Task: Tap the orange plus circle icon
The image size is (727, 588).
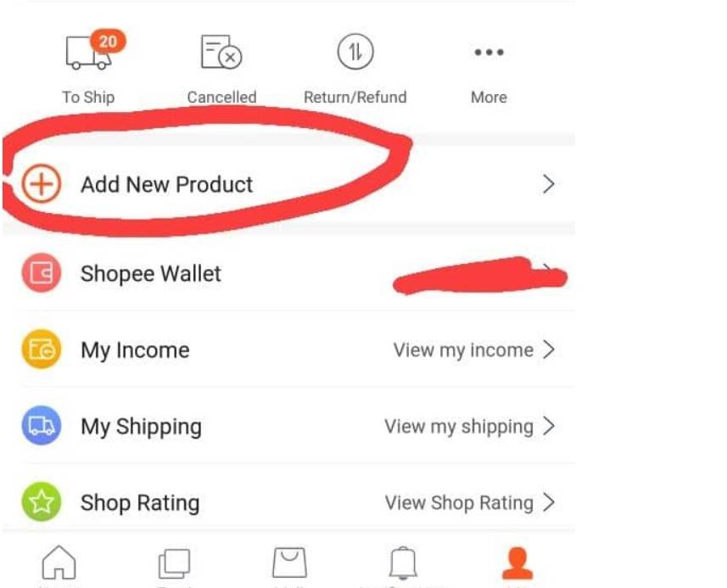Action: [42, 184]
